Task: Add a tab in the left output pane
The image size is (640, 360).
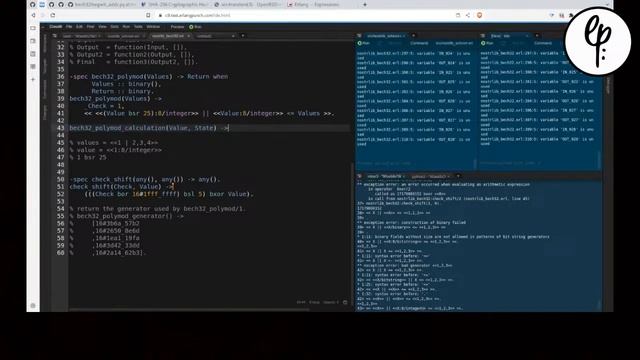Action: [413, 36]
